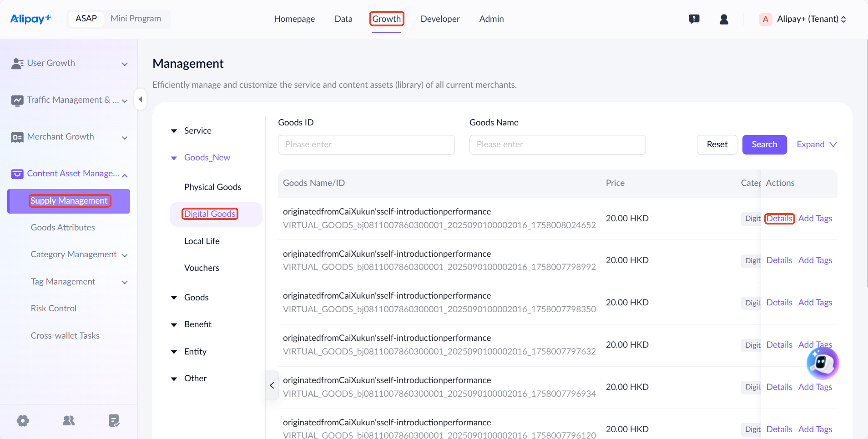
Task: Go to the Data tab
Action: click(343, 19)
